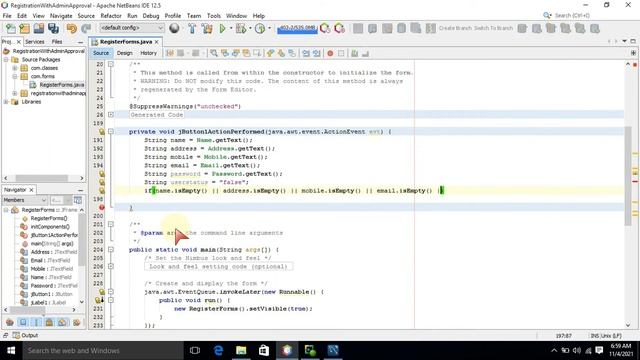The width and height of the screenshot is (640, 360).
Task: Click the red error marker on line 199
Action: tap(102, 207)
